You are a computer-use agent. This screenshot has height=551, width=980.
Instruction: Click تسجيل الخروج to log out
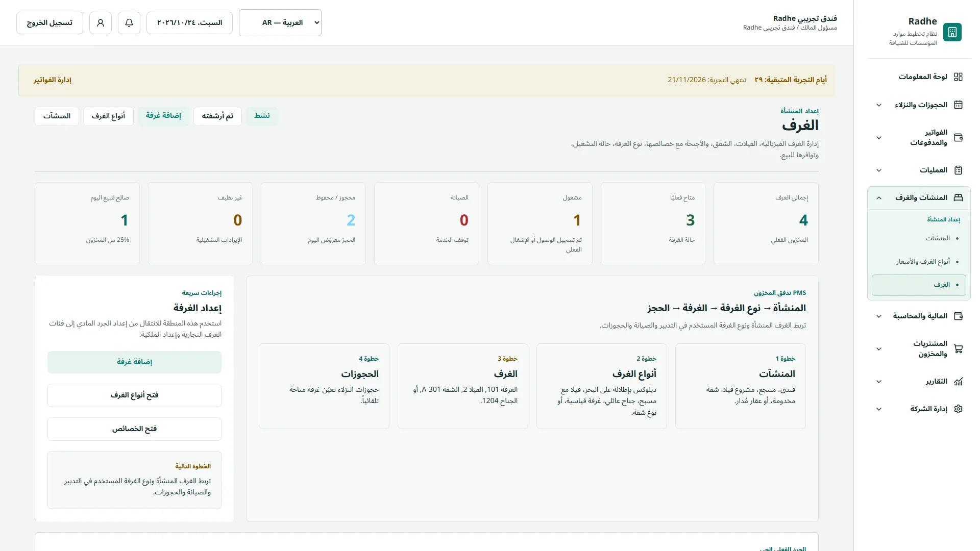coord(50,23)
